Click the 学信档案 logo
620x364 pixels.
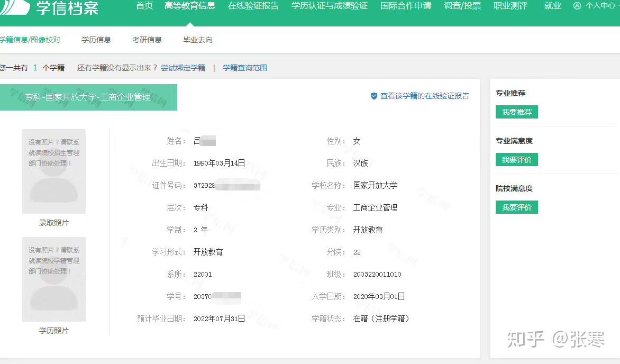click(x=49, y=7)
